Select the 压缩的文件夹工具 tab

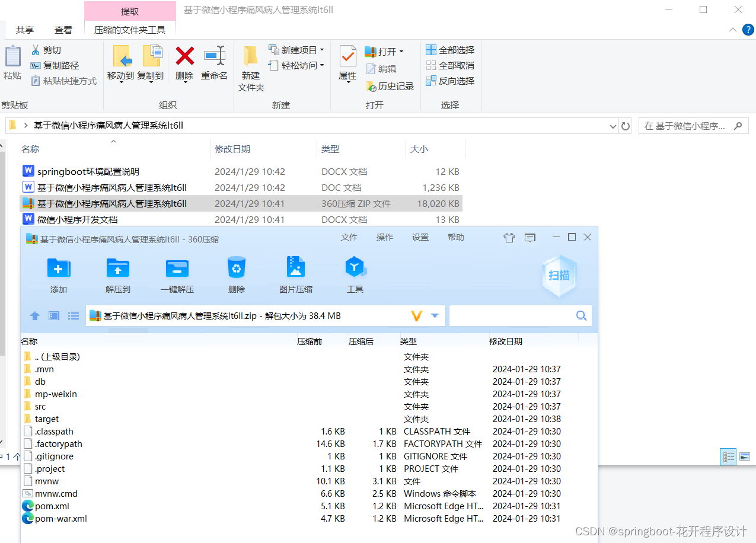coord(130,30)
